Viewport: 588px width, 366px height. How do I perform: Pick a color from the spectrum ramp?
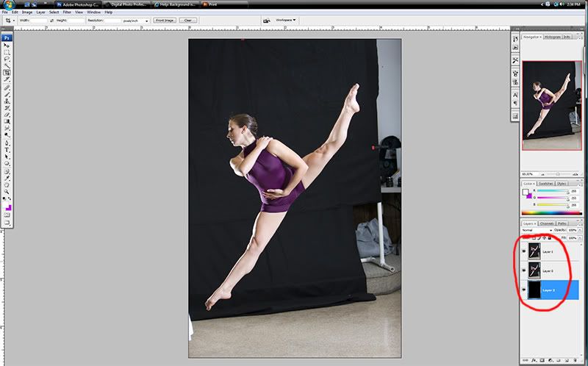(552, 213)
